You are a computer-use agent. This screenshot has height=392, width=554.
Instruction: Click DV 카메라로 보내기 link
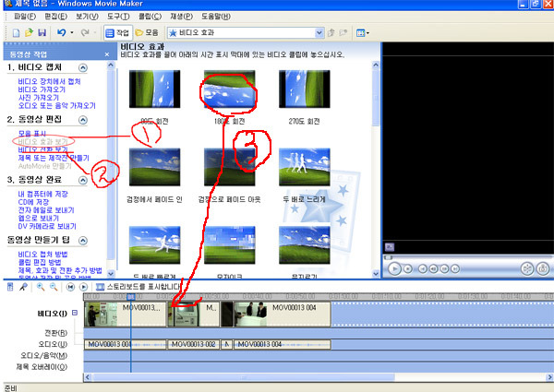pyautogui.click(x=47, y=226)
